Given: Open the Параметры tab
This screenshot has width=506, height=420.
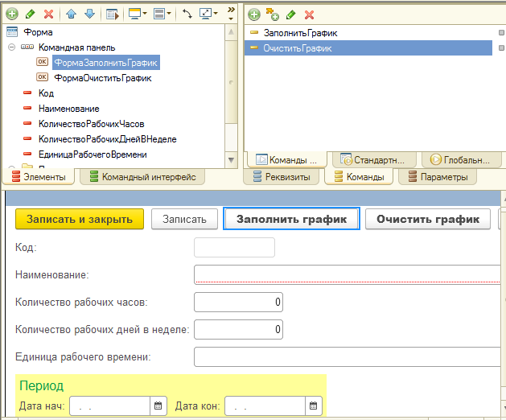Looking at the screenshot, I should pyautogui.click(x=437, y=177).
